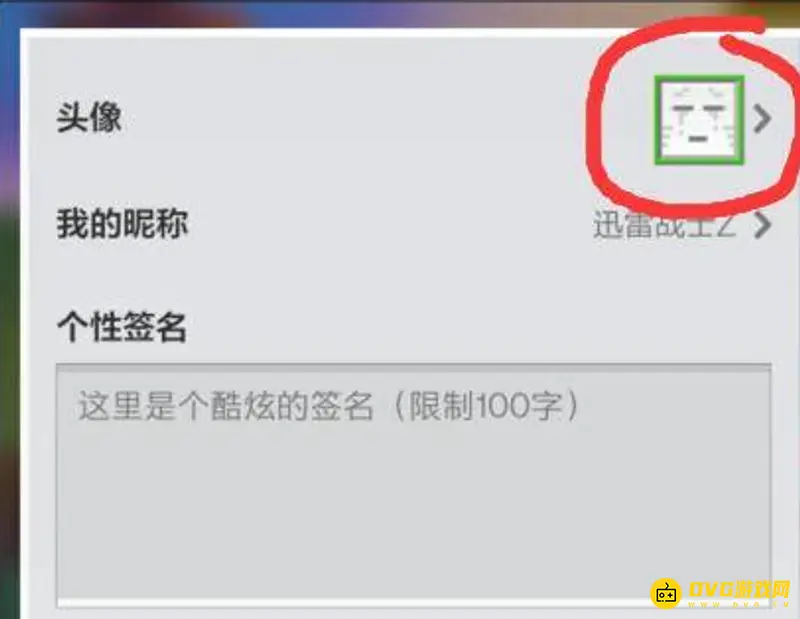Click the green-bordered avatar picture

coord(699,120)
